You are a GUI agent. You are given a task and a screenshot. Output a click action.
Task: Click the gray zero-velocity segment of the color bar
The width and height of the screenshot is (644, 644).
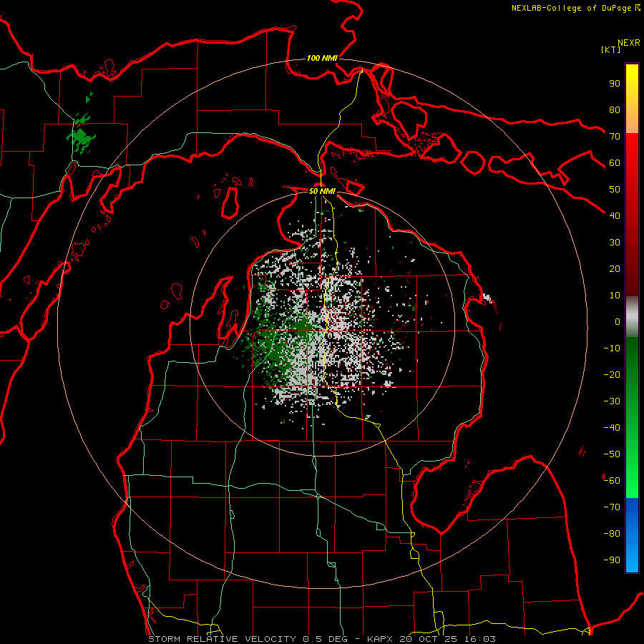632,317
